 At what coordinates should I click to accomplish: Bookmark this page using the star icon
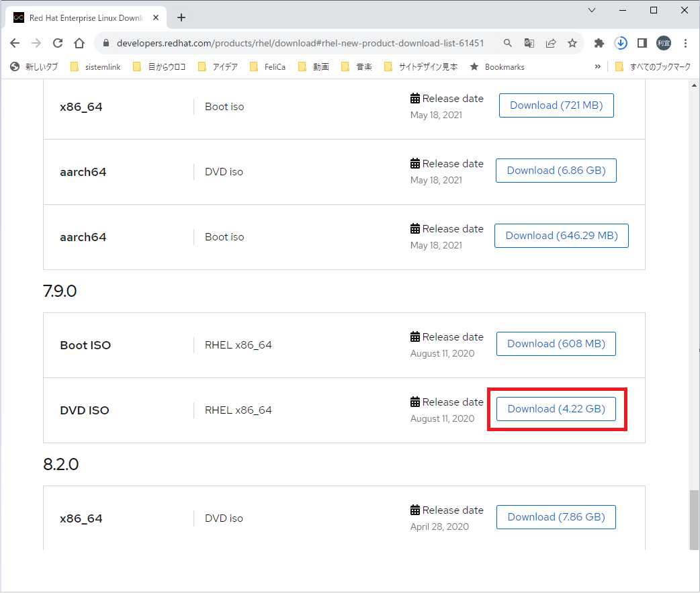coord(572,42)
